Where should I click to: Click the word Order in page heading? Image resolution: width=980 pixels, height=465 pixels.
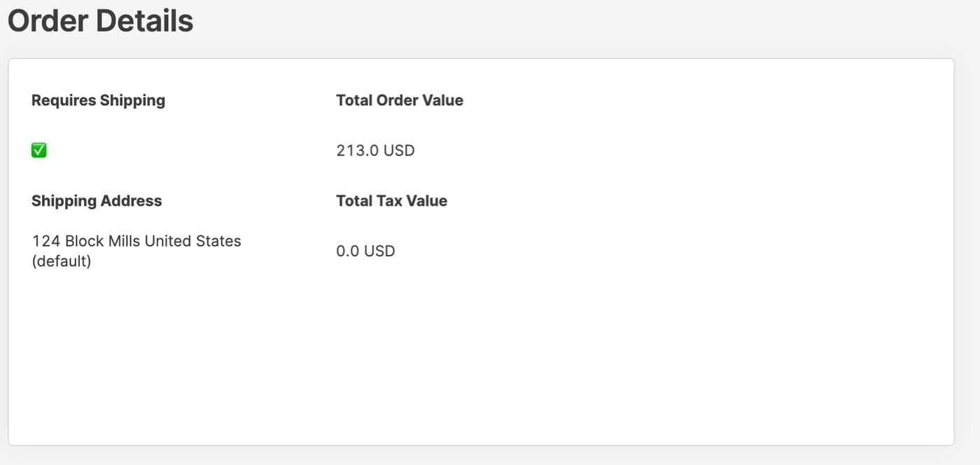click(48, 21)
